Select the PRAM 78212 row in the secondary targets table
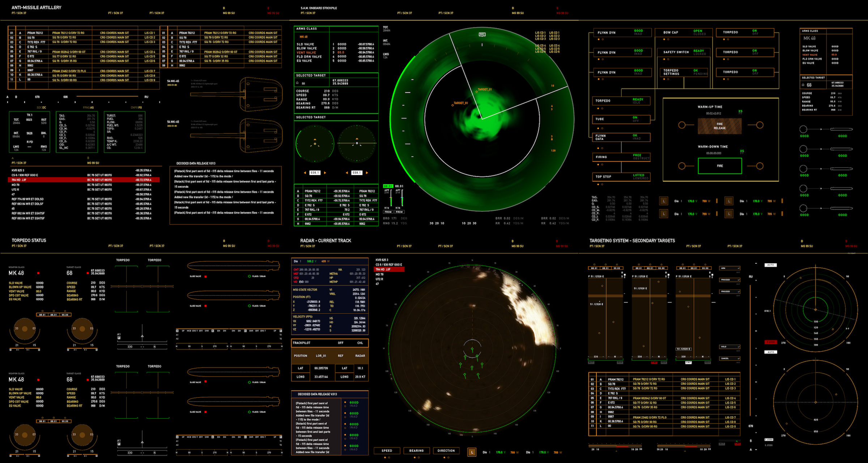This screenshot has width=868, height=463. [664, 379]
